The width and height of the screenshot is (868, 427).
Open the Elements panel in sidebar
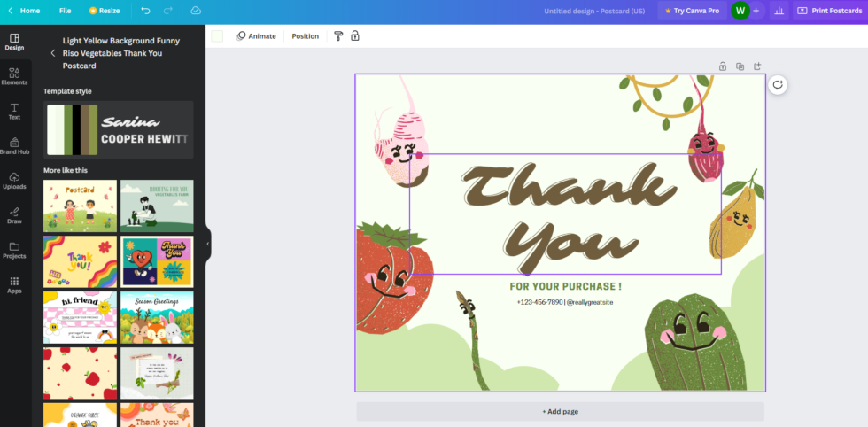[14, 76]
